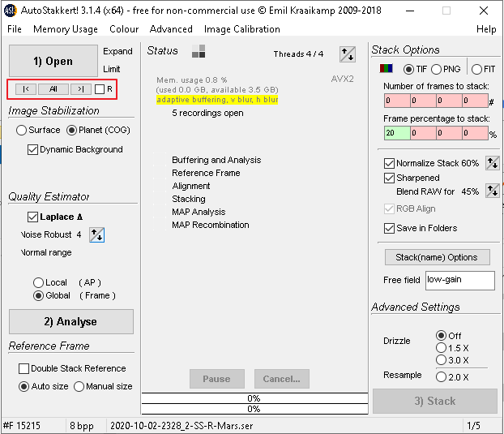Screen dimensions: 504x434
Task: Enable Dynamic Background checkbox
Action: coord(33,150)
